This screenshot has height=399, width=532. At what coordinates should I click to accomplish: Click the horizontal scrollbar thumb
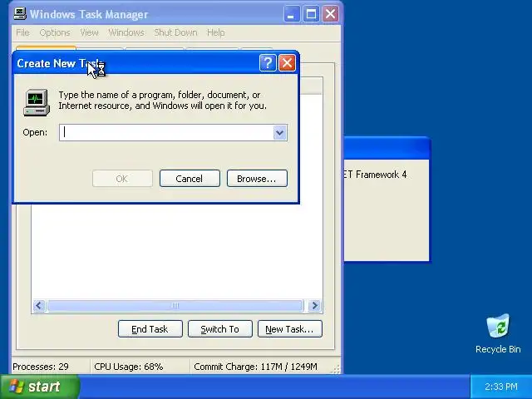pyautogui.click(x=175, y=306)
